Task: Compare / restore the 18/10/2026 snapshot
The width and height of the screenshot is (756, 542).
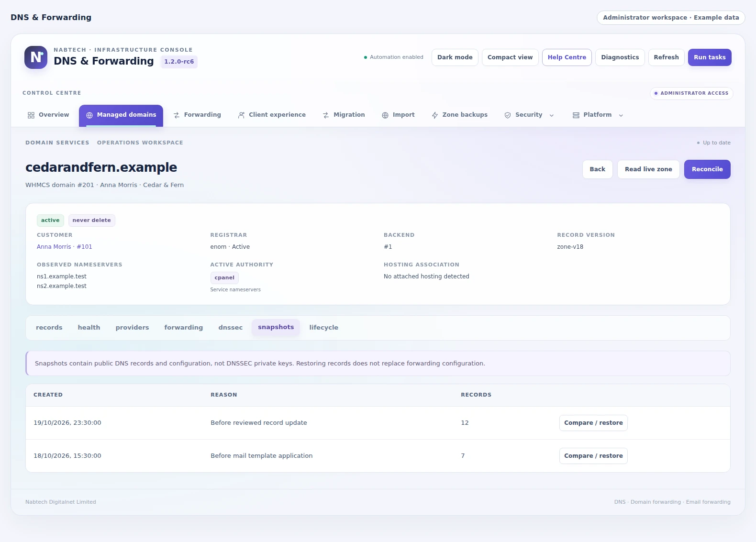Action: pyautogui.click(x=593, y=456)
